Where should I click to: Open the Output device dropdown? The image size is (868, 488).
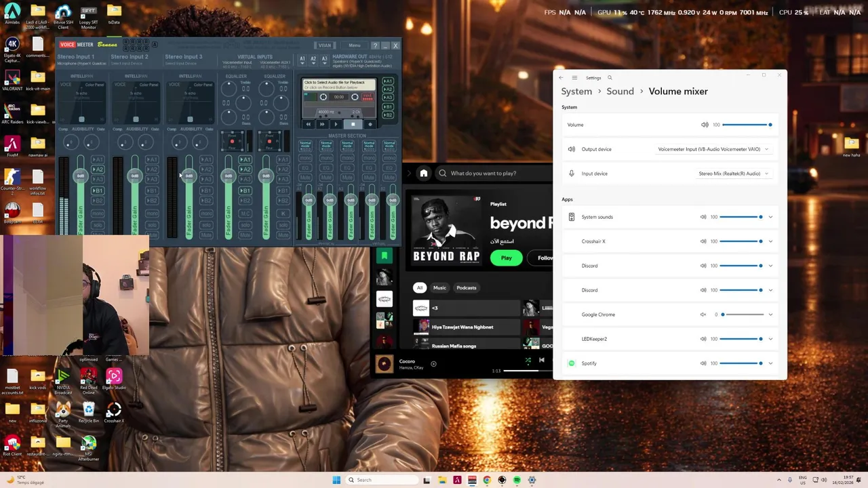point(713,149)
